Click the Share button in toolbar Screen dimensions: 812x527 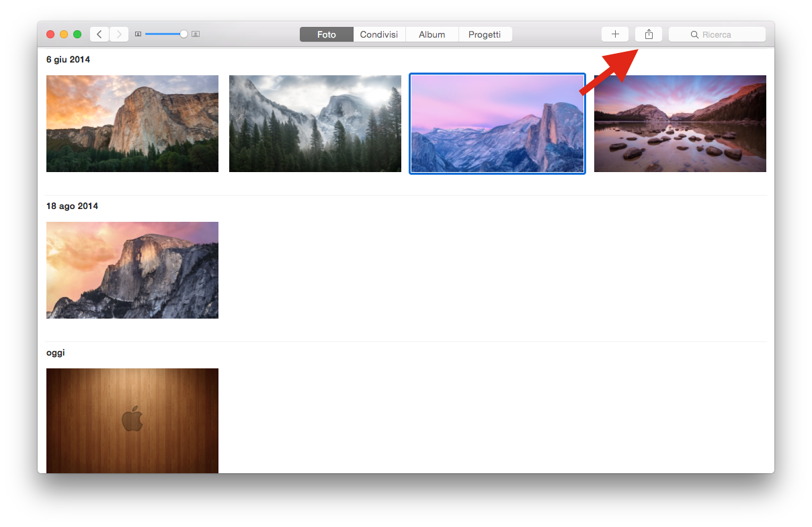click(649, 34)
